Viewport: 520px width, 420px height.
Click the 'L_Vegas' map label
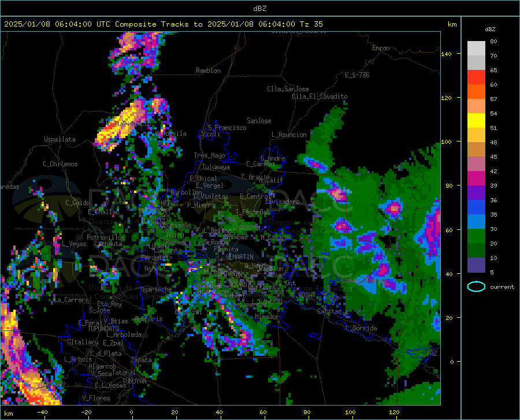click(x=74, y=244)
